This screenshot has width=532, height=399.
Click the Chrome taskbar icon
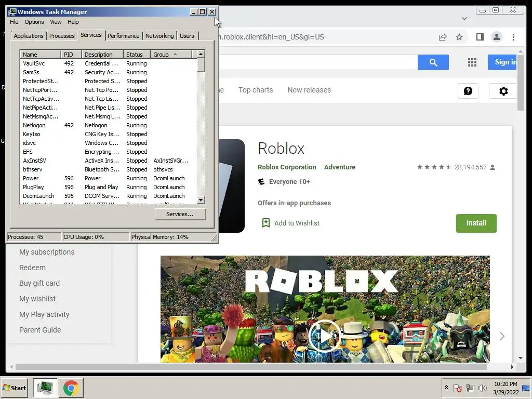click(71, 388)
